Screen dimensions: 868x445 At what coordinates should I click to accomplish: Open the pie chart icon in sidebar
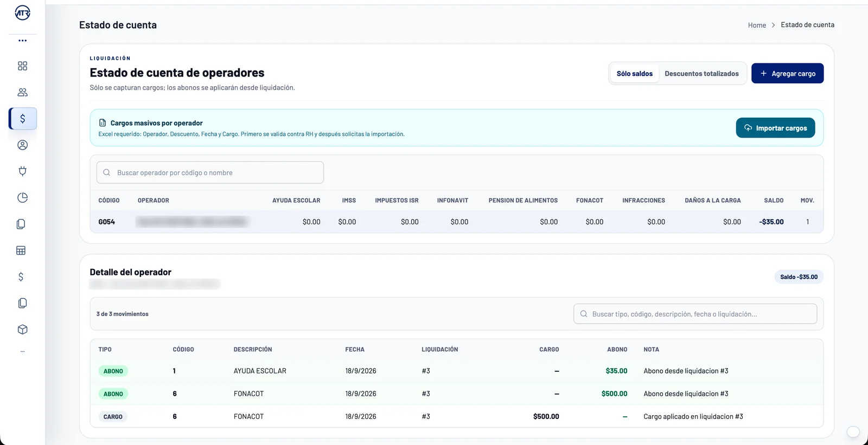(22, 198)
